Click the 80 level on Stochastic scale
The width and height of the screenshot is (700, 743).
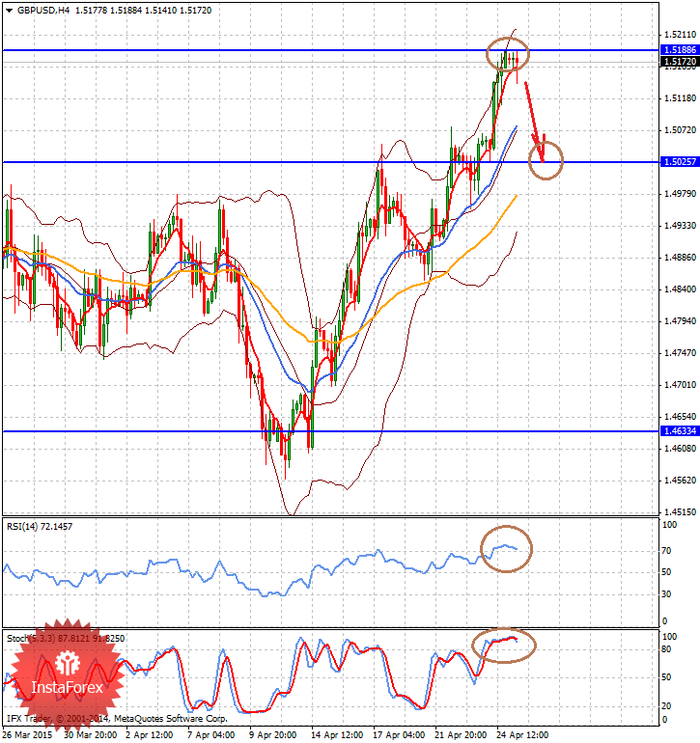tap(666, 649)
